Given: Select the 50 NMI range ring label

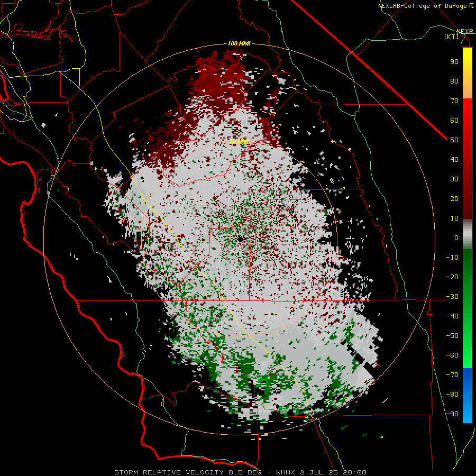Looking at the screenshot, I should coord(239,141).
